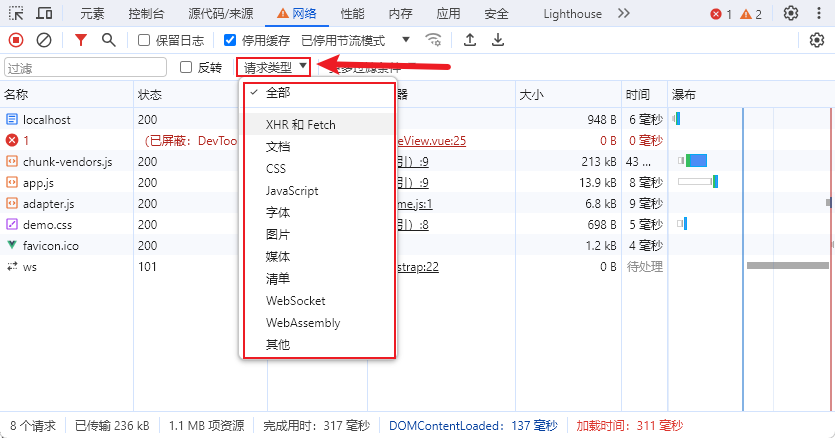Open the 请求类型 dropdown
This screenshot has height=438, width=835.
[x=274, y=67]
